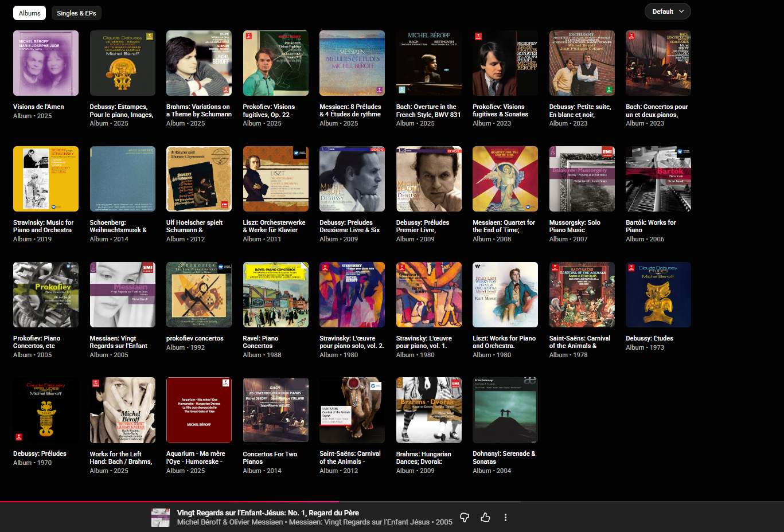Screen dimensions: 784x532
Task: Open 'Messiaen: Vingt Regards sur l'Enfant' album title
Action: (119, 342)
